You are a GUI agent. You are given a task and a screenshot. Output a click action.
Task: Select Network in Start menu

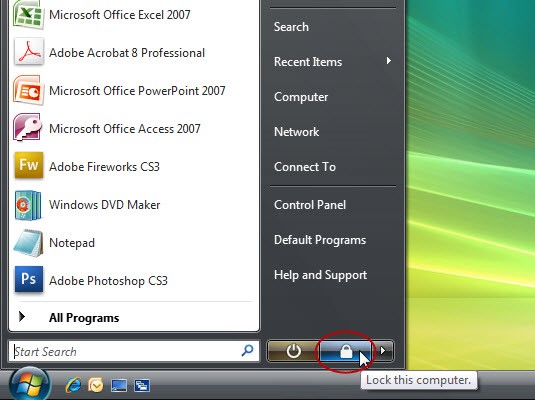click(x=297, y=132)
